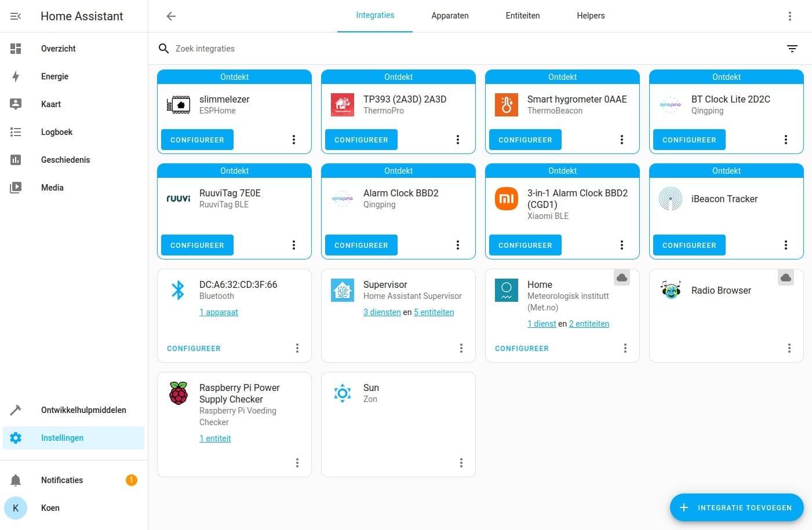Collapse the sidebar with the menu icon

[16, 16]
